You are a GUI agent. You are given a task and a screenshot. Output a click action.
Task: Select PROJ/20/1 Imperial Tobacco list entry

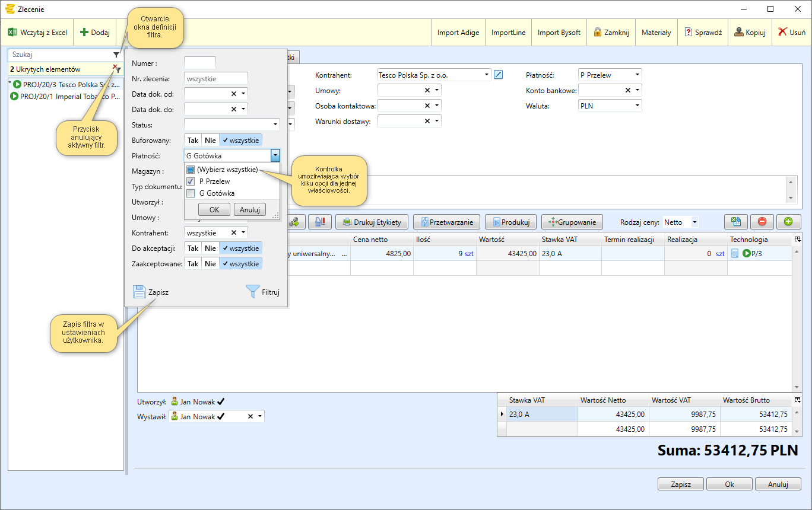click(66, 96)
